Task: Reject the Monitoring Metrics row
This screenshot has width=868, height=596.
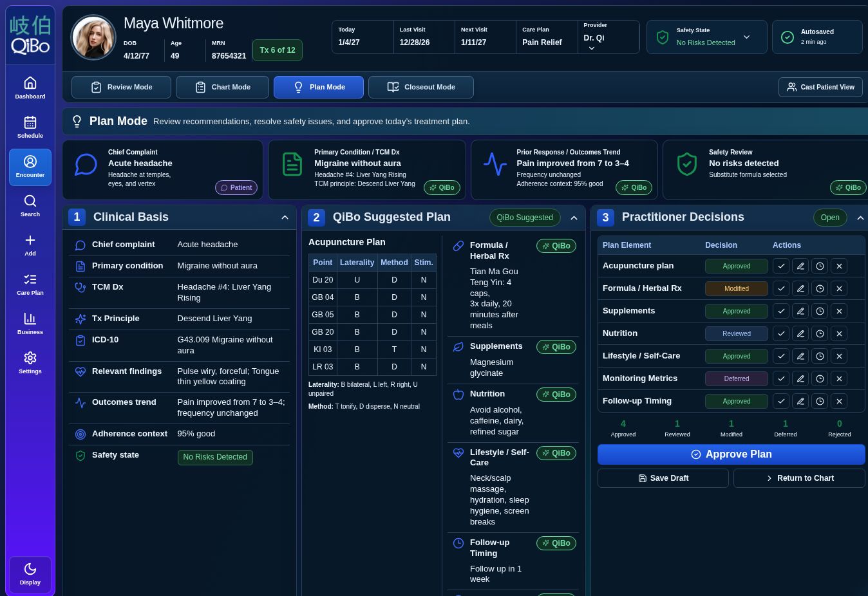Action: (839, 378)
